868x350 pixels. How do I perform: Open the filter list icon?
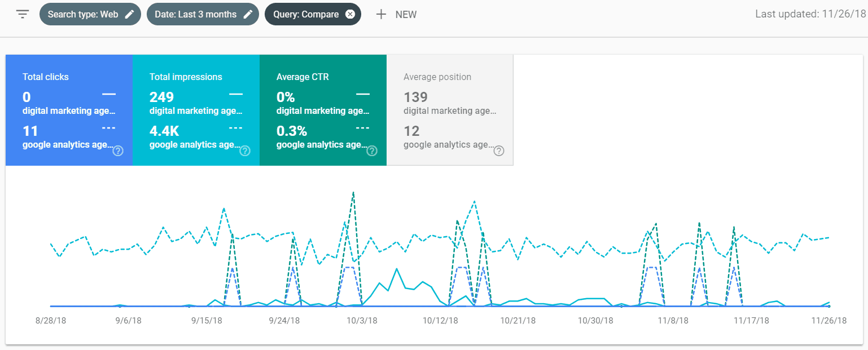coord(23,15)
